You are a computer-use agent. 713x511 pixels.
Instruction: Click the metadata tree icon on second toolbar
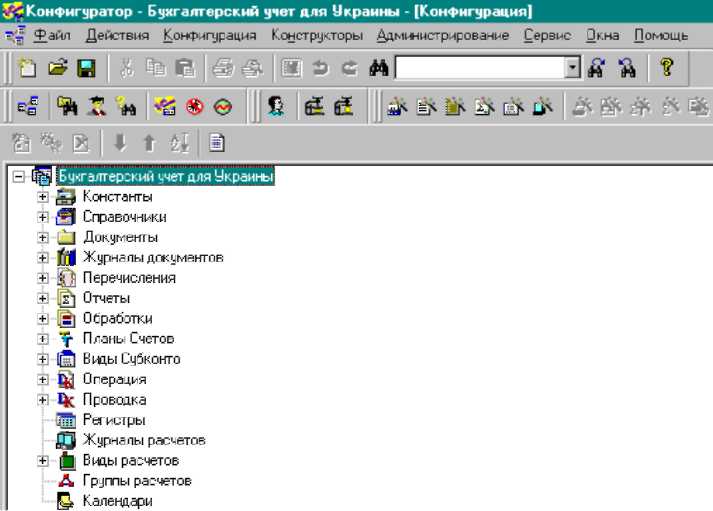click(28, 107)
